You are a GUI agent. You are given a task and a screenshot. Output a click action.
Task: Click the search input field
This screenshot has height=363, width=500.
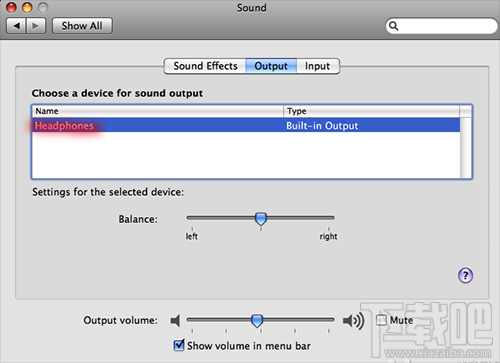click(441, 26)
